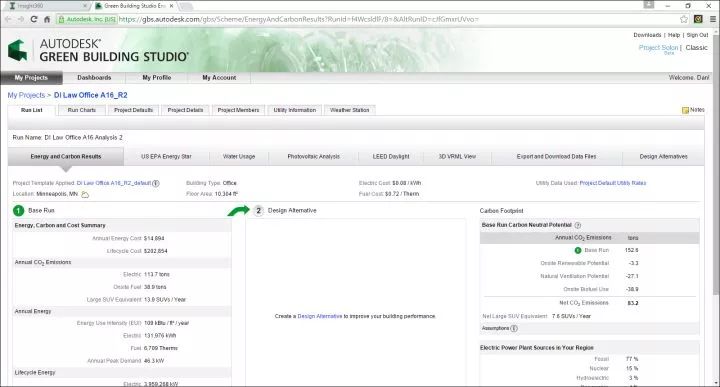The image size is (720, 387).
Task: Bookmark this page with the star icon
Action: coord(684,19)
